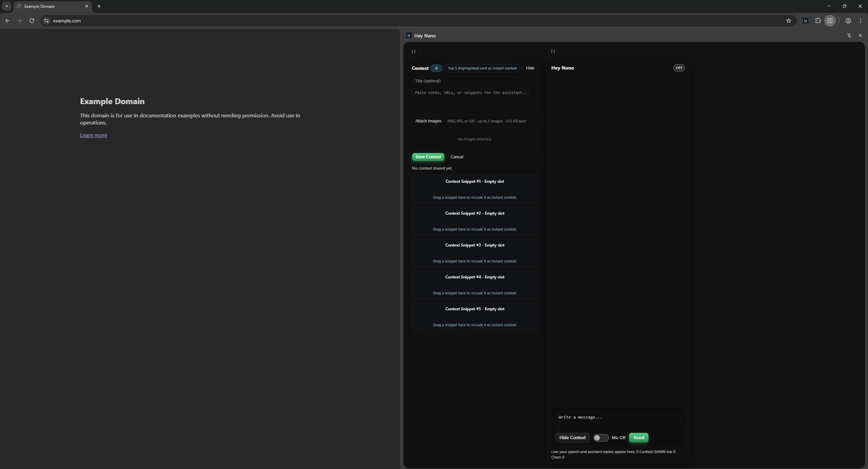Viewport: 868px width, 469px height.
Task: Open the Chrome extensions puzzle icon
Action: pyautogui.click(x=818, y=21)
